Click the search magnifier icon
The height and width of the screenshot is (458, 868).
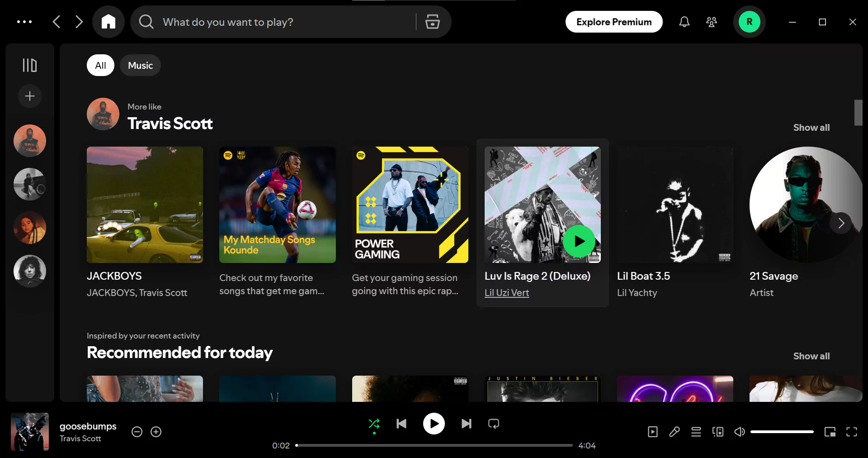click(146, 22)
